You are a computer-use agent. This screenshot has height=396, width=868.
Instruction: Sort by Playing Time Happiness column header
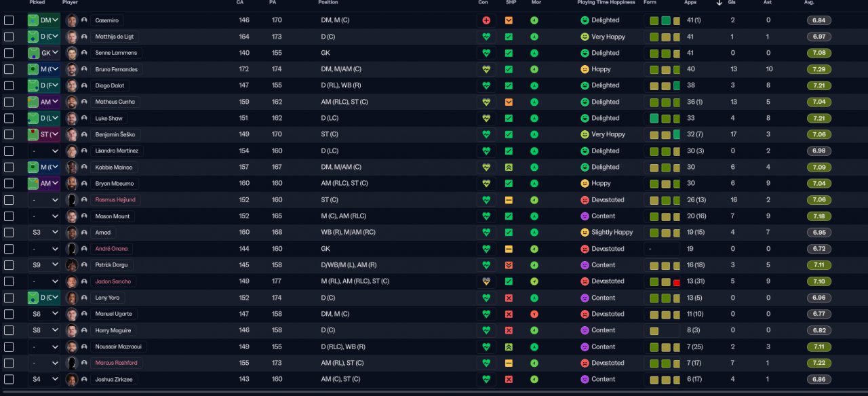pyautogui.click(x=606, y=3)
